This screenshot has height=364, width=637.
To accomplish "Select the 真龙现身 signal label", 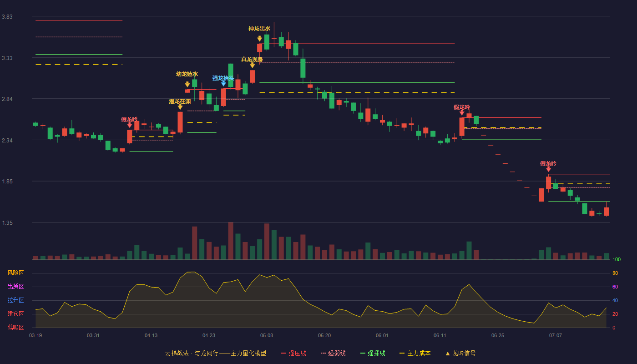I will tap(252, 60).
